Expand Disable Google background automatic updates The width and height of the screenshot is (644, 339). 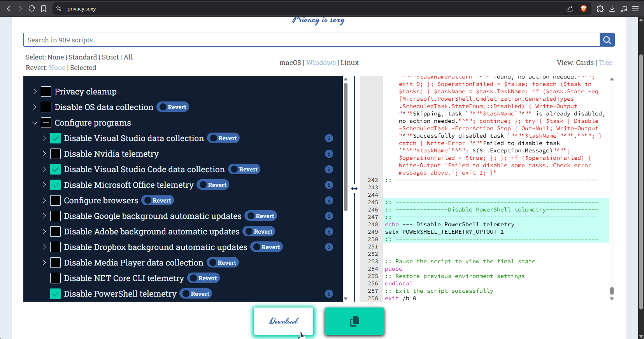pos(44,216)
